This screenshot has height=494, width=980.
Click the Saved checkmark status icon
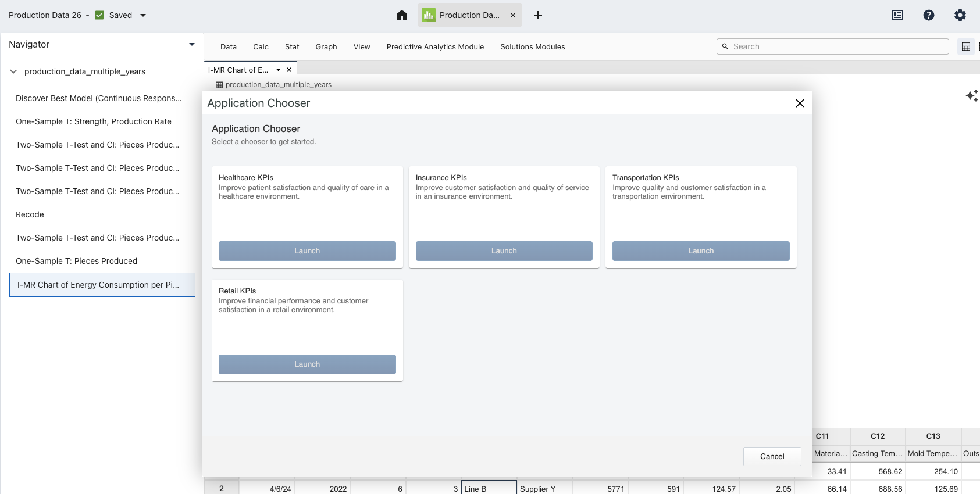pos(99,15)
